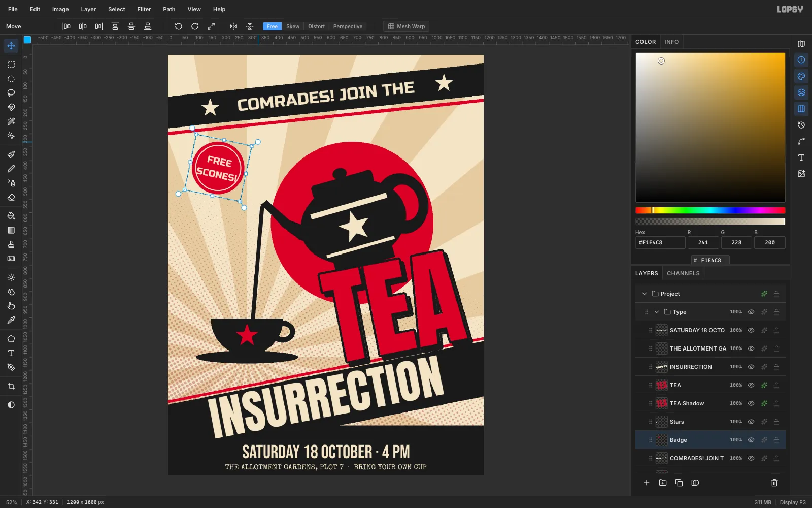Add a new layer with plus icon

[x=647, y=483]
